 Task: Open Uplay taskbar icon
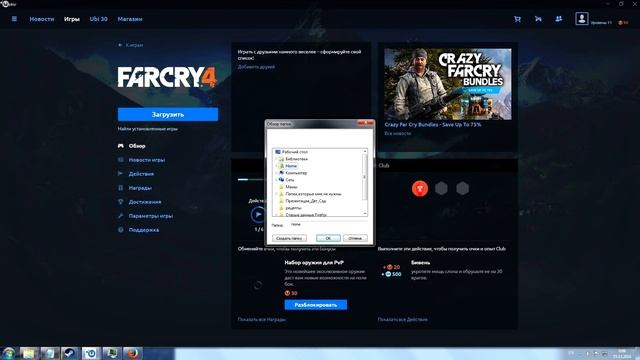pyautogui.click(x=91, y=353)
